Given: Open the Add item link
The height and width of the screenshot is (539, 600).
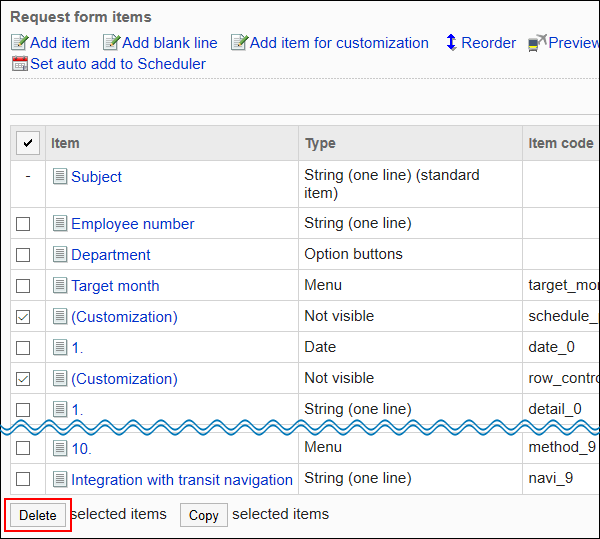Looking at the screenshot, I should click(60, 43).
